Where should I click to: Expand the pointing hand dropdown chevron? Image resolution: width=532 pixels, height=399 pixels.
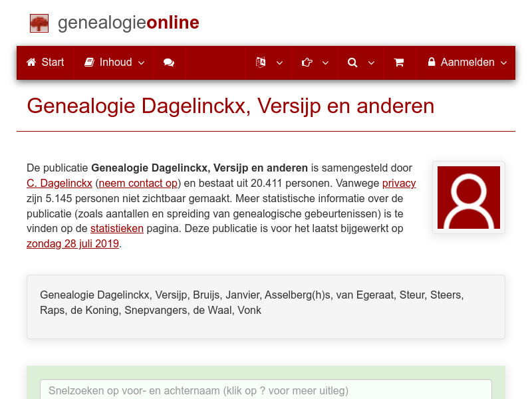tap(325, 63)
